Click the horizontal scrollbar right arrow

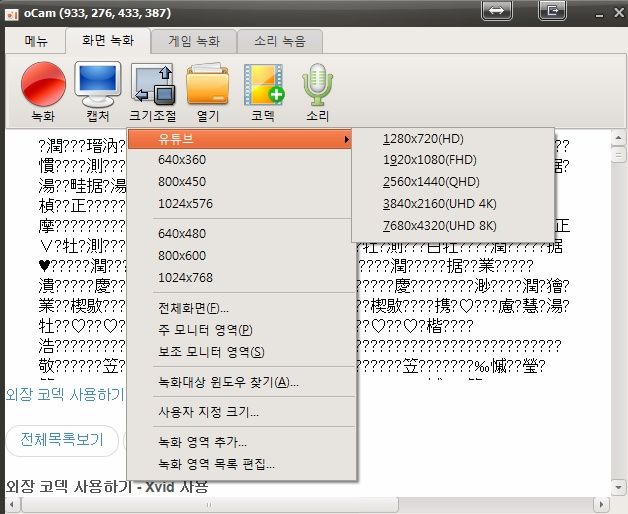click(x=602, y=505)
